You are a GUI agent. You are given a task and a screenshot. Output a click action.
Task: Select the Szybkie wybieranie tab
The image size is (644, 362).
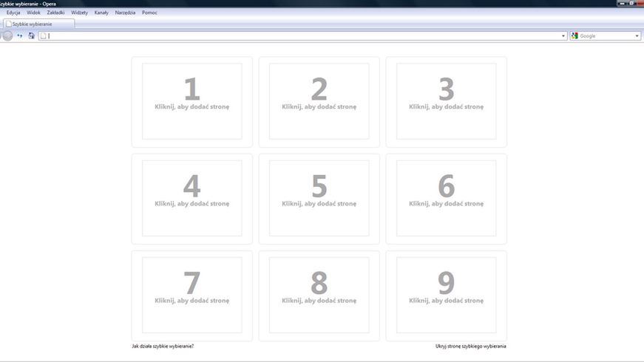[39, 24]
